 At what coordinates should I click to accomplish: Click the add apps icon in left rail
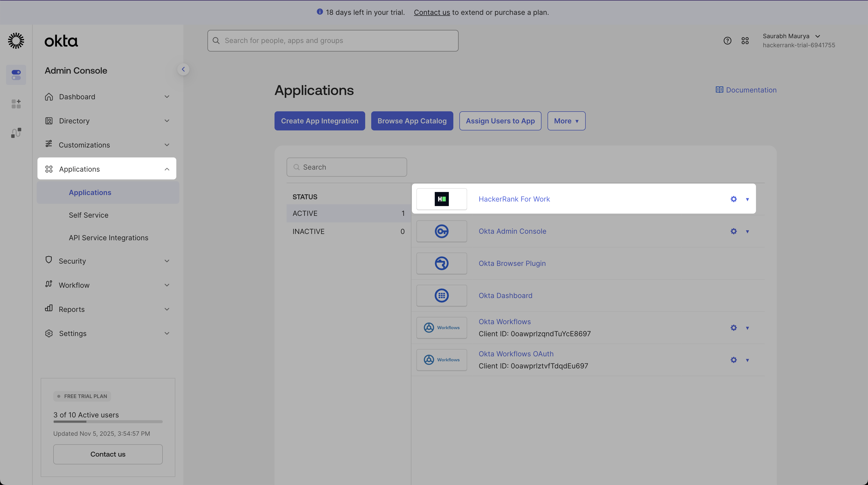[16, 104]
